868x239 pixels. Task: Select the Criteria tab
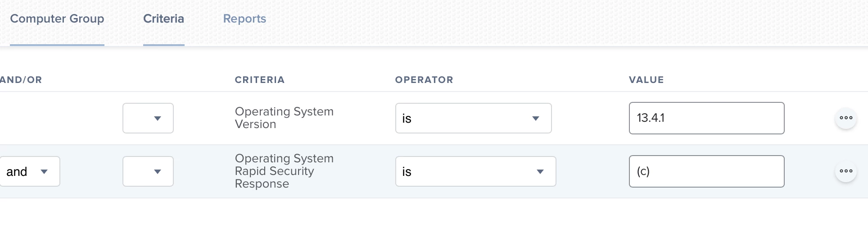tap(164, 19)
